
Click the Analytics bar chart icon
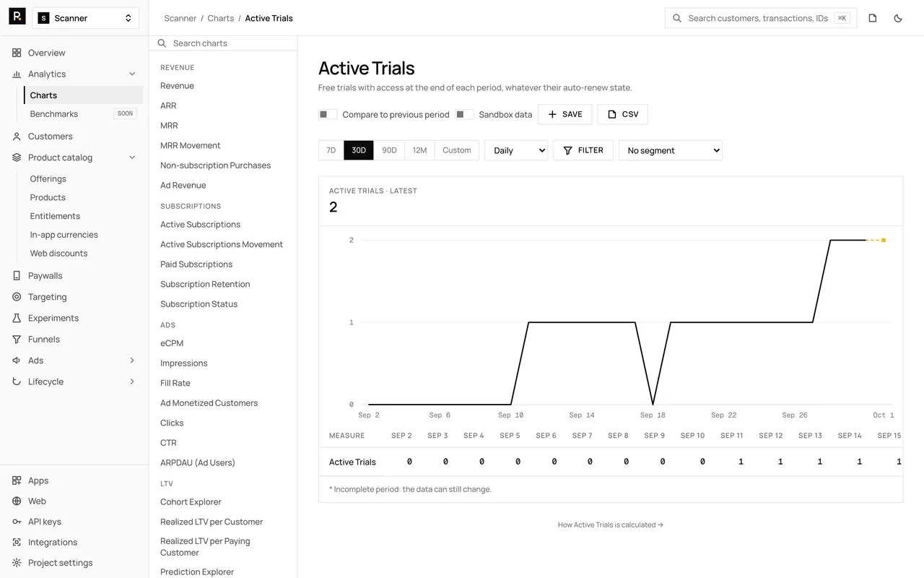pos(17,74)
